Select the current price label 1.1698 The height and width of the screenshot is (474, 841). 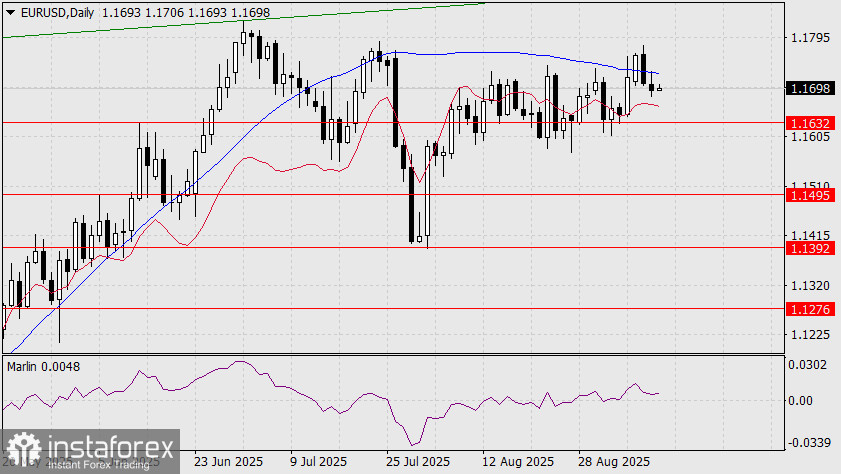coord(810,88)
